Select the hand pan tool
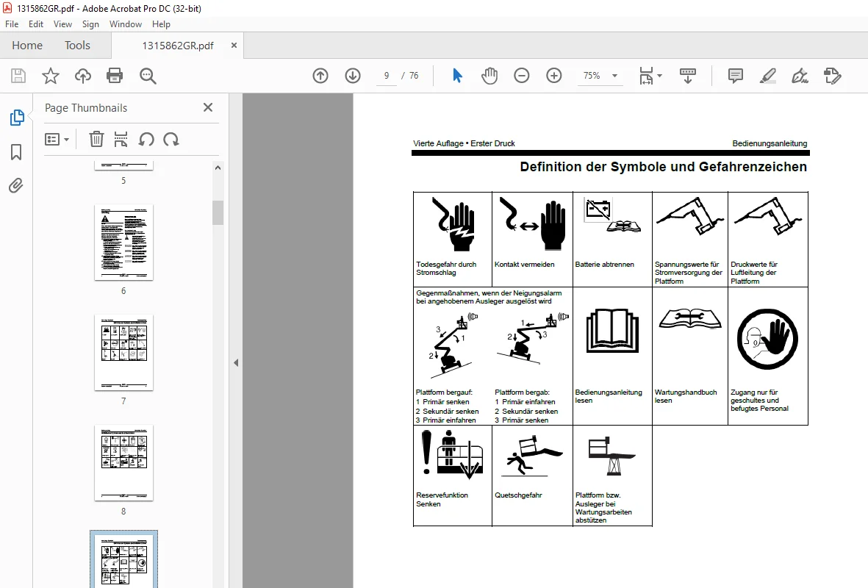The image size is (868, 588). [489, 76]
